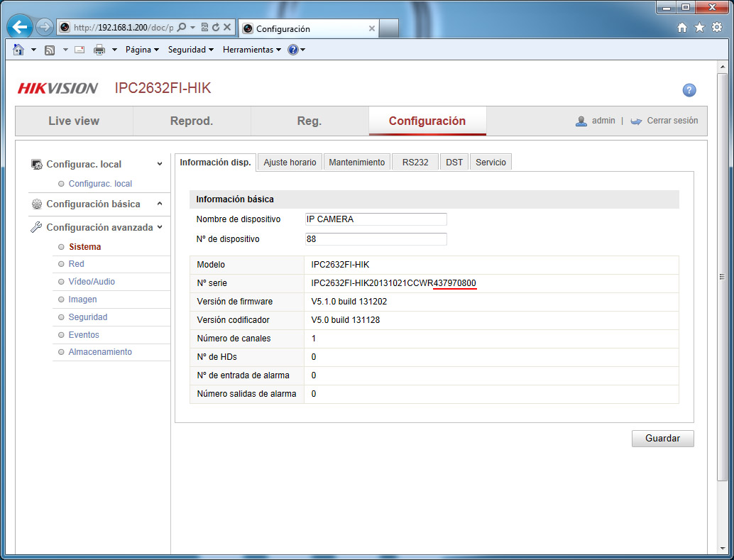Click the Read mail envelope icon

coord(80,50)
